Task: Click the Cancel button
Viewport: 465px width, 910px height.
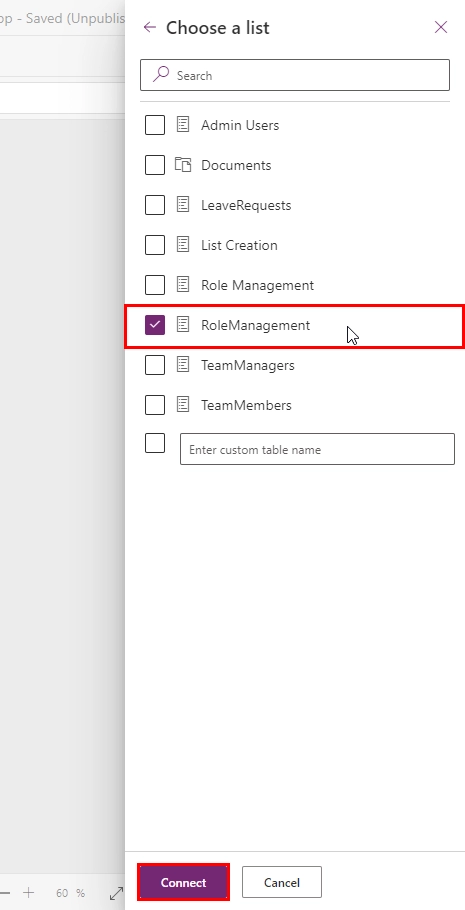Action: tap(282, 882)
